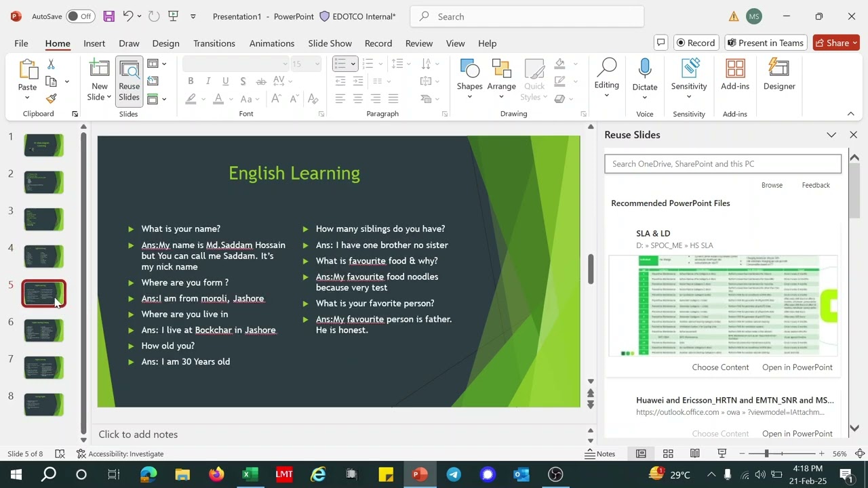Open the Font name combo box

(x=236, y=64)
